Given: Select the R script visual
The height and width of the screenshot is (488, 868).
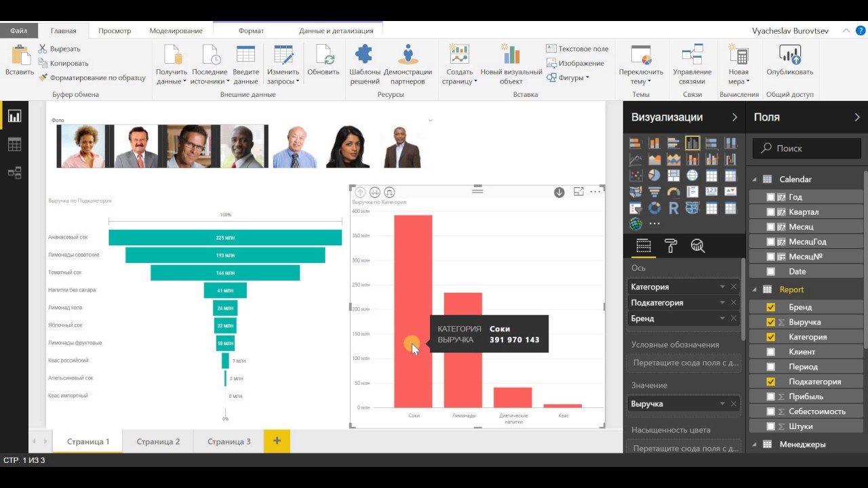Looking at the screenshot, I should (673, 207).
